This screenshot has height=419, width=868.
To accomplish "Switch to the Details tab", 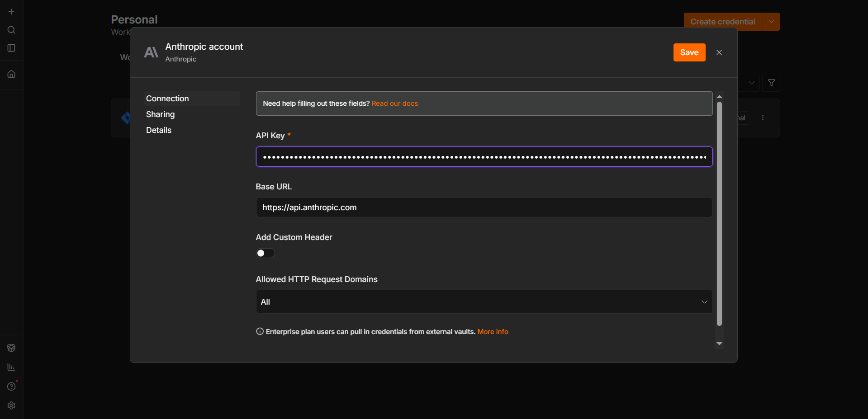I will pyautogui.click(x=159, y=130).
